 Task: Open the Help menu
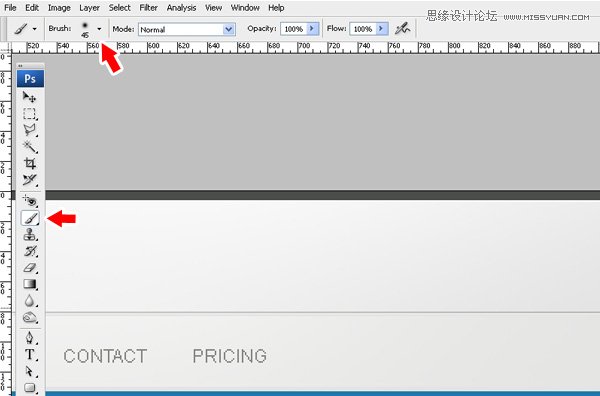[276, 8]
